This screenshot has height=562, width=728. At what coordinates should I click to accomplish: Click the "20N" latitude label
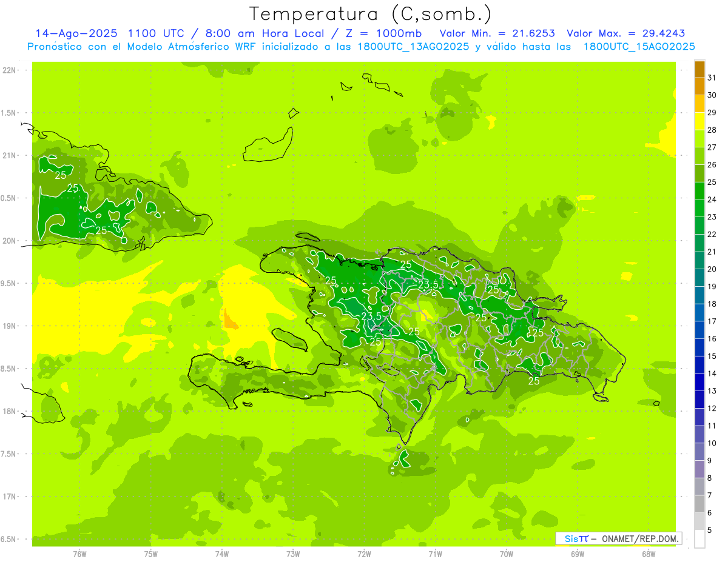pyautogui.click(x=9, y=241)
